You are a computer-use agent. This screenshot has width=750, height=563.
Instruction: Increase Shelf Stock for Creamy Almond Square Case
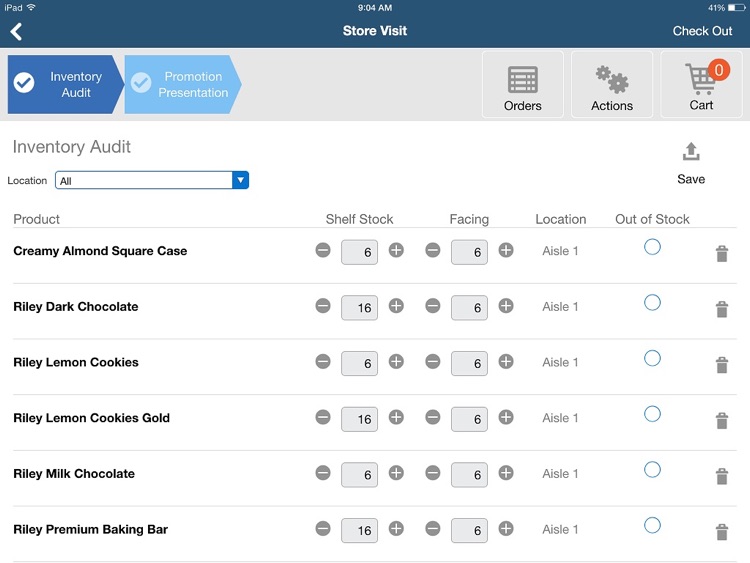click(396, 250)
